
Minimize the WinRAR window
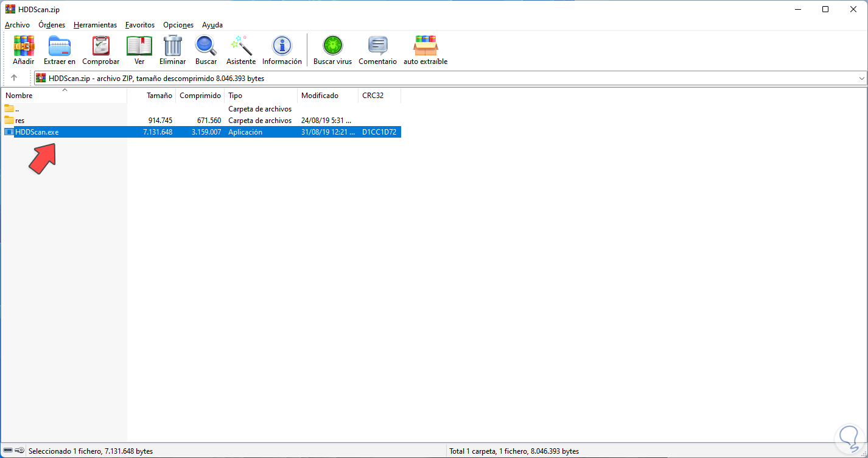(x=797, y=9)
